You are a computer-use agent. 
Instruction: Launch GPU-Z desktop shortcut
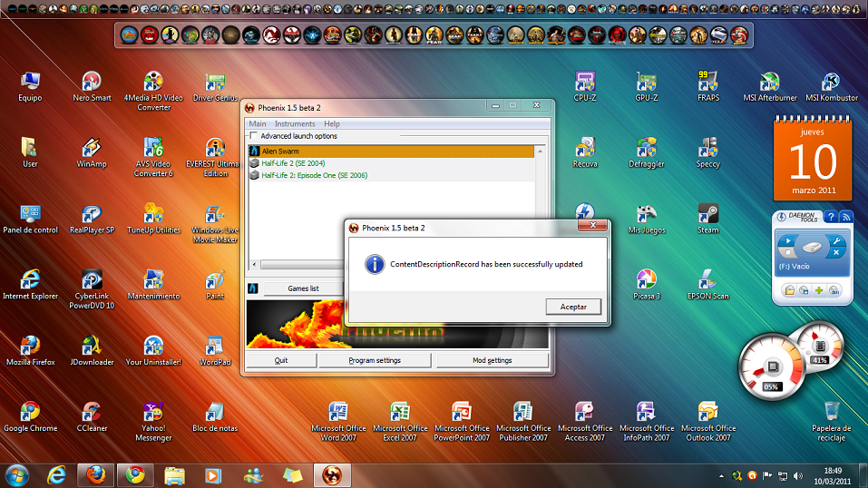[x=647, y=87]
